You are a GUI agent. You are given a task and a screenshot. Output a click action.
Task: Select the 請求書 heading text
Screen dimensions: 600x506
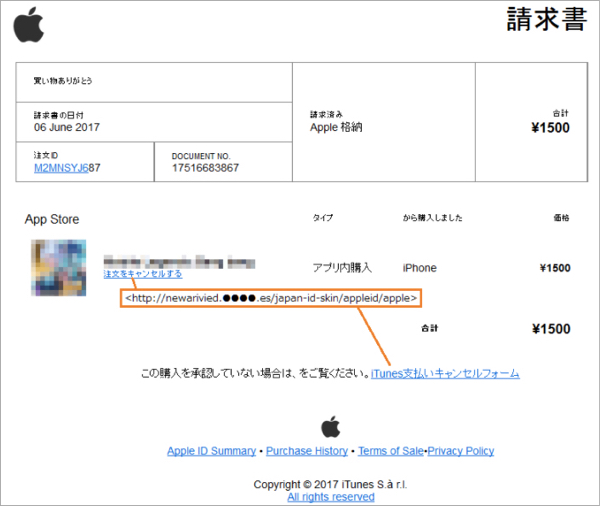547,19
